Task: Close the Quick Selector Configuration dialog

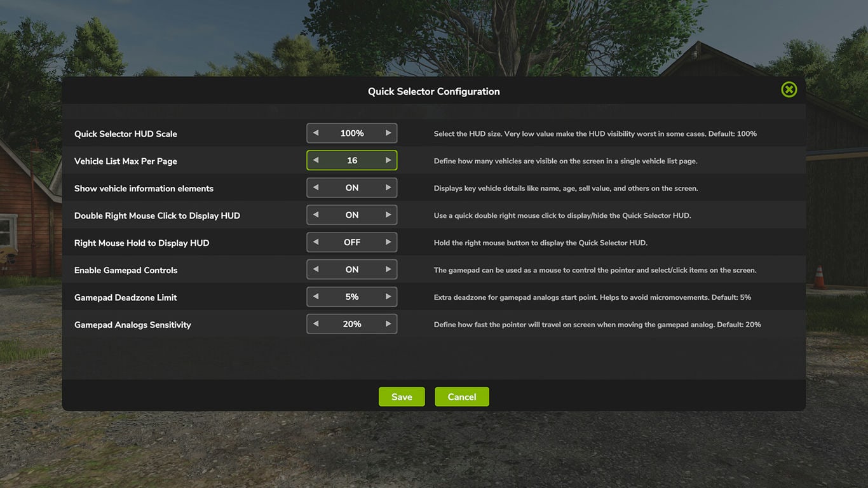Action: [x=789, y=90]
